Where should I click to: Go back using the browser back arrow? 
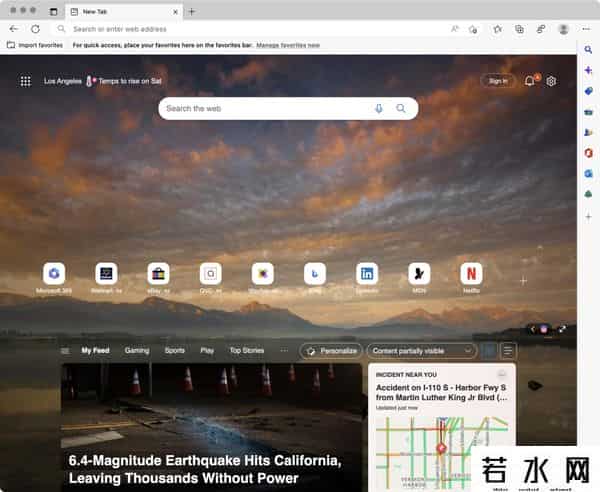tap(14, 29)
